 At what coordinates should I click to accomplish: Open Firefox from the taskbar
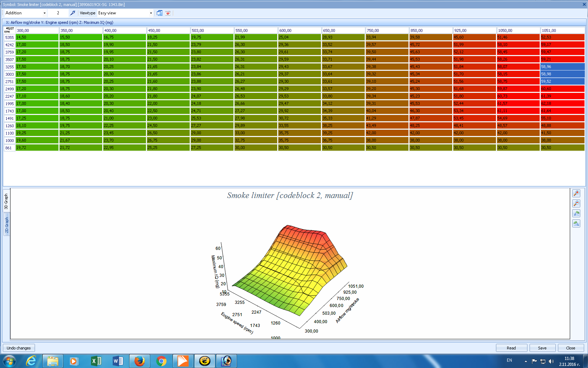tap(140, 361)
